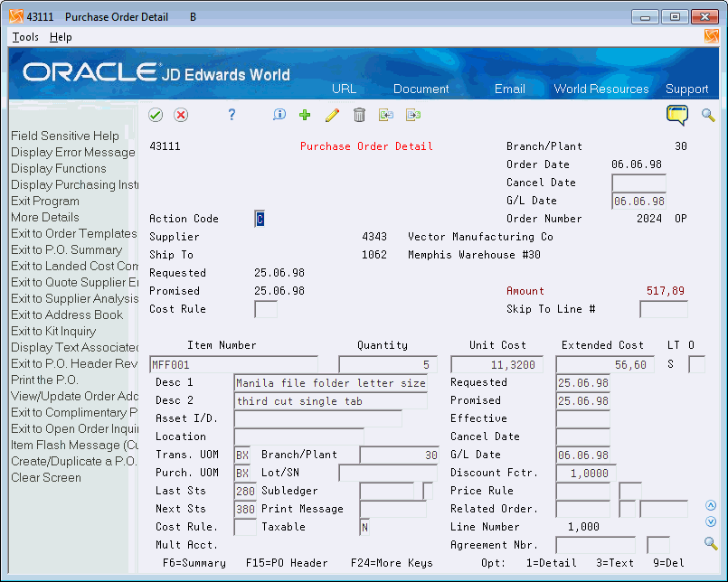Click the header Cost Rule field
Viewport: 728px width, 582px height.
266,309
